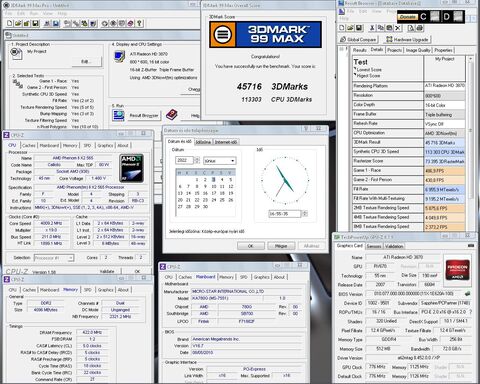480x384 pixels.
Task: Open the Run menu in 3DMark 99 Max
Action: click(34, 13)
